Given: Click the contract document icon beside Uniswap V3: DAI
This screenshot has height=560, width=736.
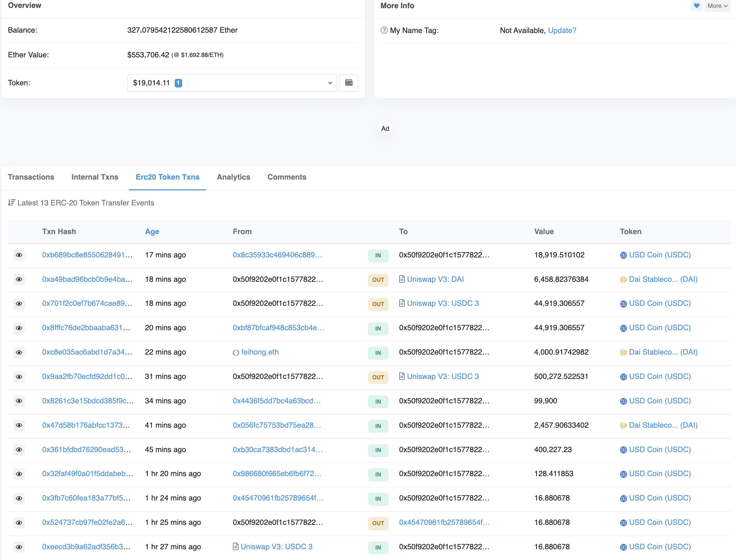Looking at the screenshot, I should tap(402, 279).
